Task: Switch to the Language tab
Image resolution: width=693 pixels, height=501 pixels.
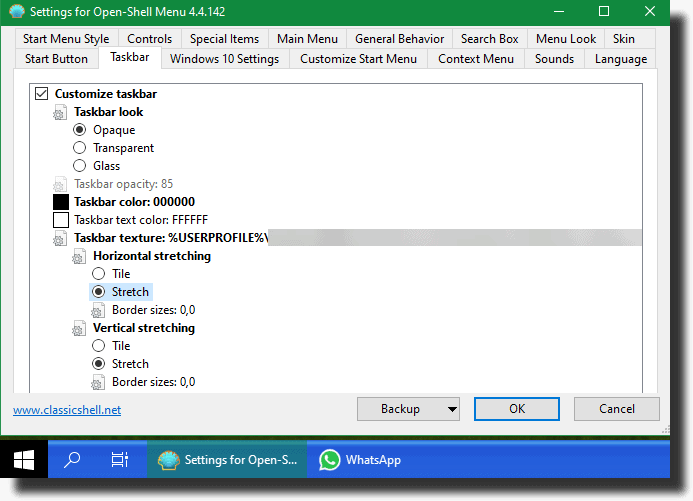Action: point(621,59)
